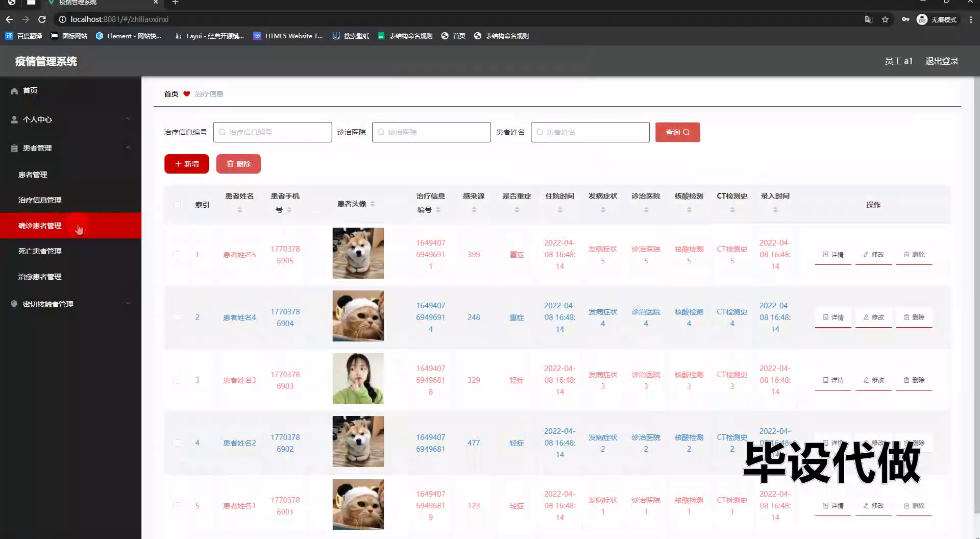
Task: Open the password key icon in address bar
Action: click(905, 19)
